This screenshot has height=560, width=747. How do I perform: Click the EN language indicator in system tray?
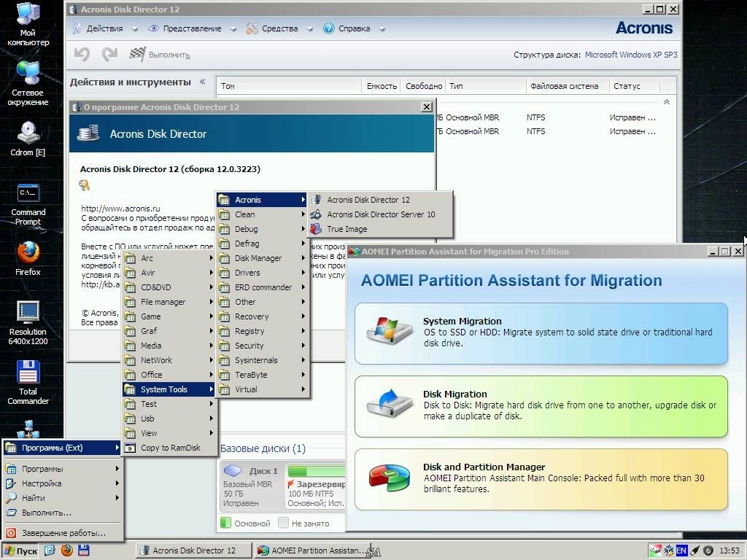[682, 551]
